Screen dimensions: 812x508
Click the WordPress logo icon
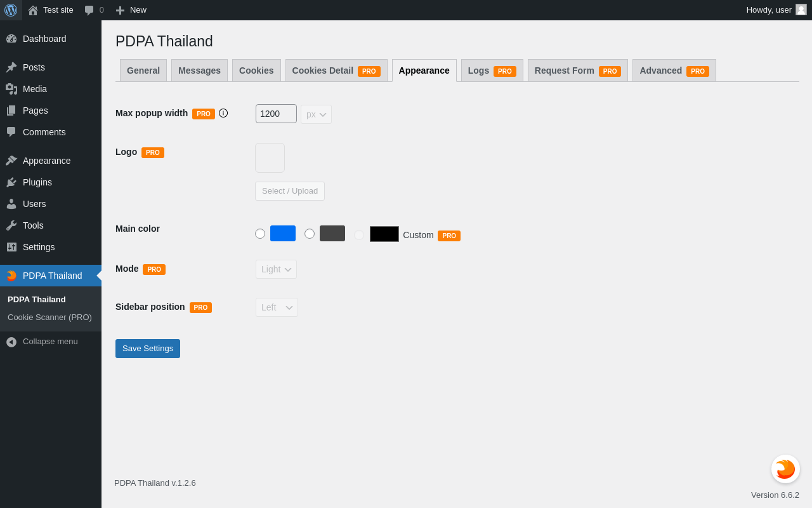[11, 10]
